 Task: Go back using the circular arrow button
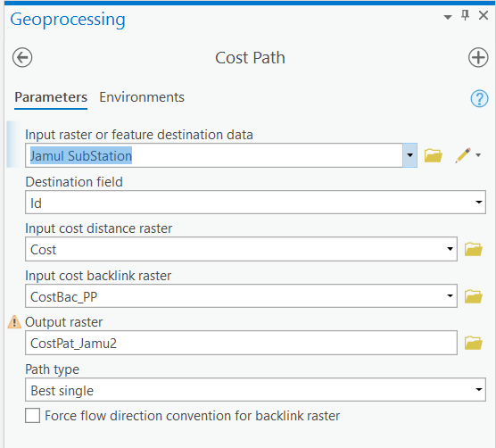(x=22, y=58)
